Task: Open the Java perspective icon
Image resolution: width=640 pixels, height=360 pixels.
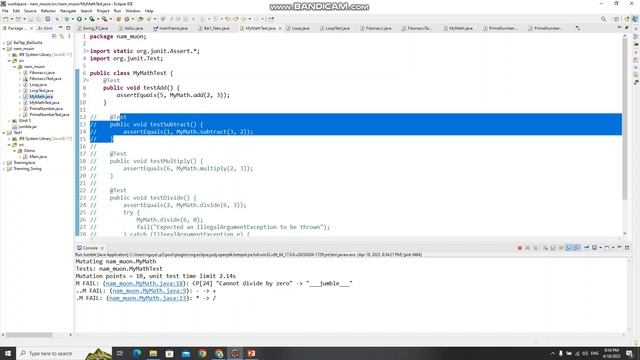Action: coord(635,19)
